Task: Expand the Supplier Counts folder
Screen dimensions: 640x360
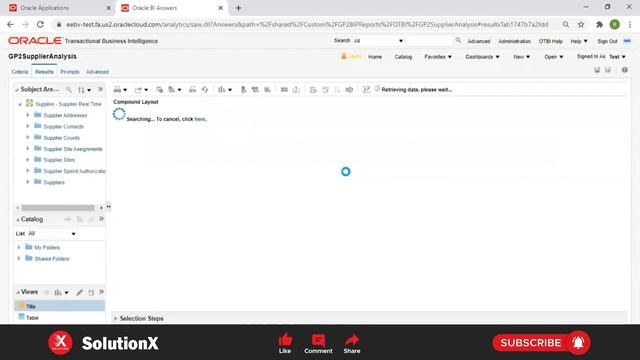Action: tap(28, 138)
